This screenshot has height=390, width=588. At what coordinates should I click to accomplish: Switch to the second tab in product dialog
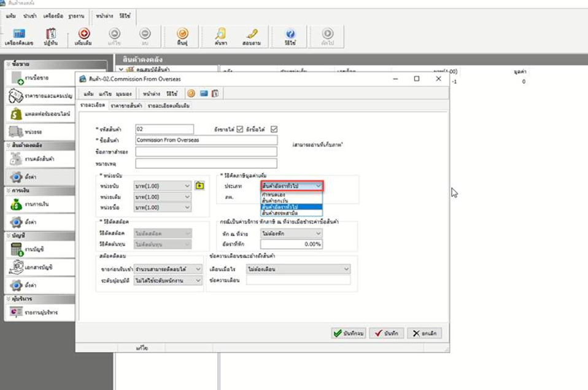[126, 106]
